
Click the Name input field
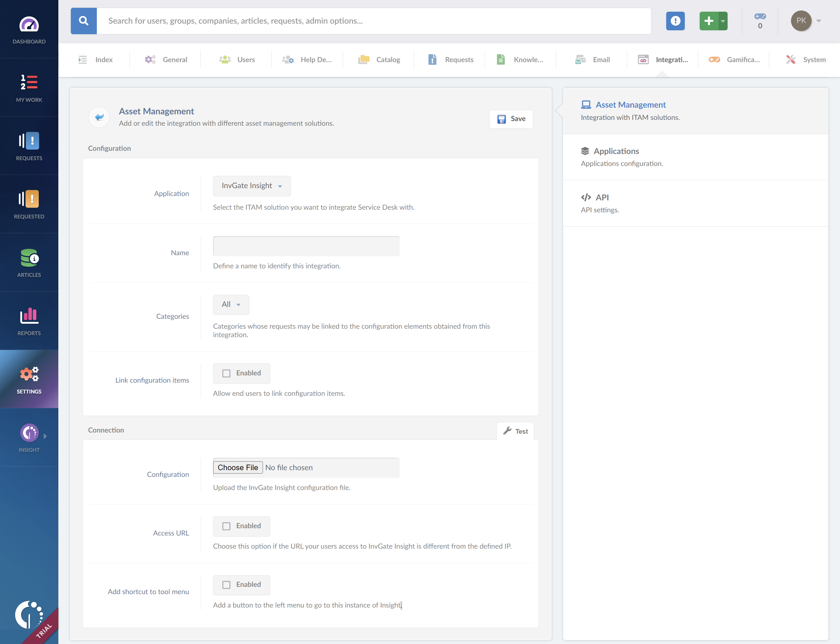click(306, 246)
